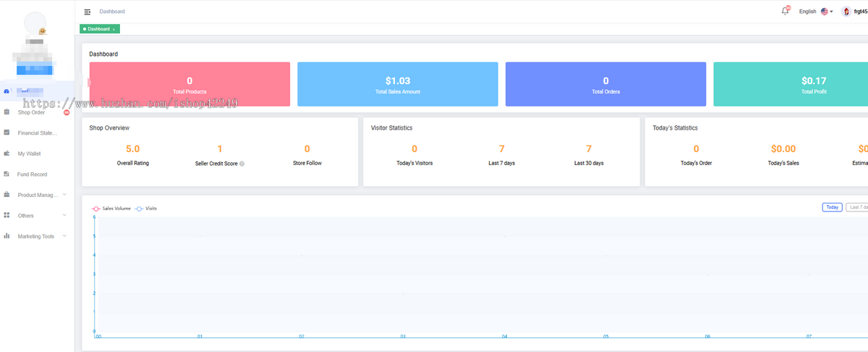Click the Today's Order label

[697, 164]
